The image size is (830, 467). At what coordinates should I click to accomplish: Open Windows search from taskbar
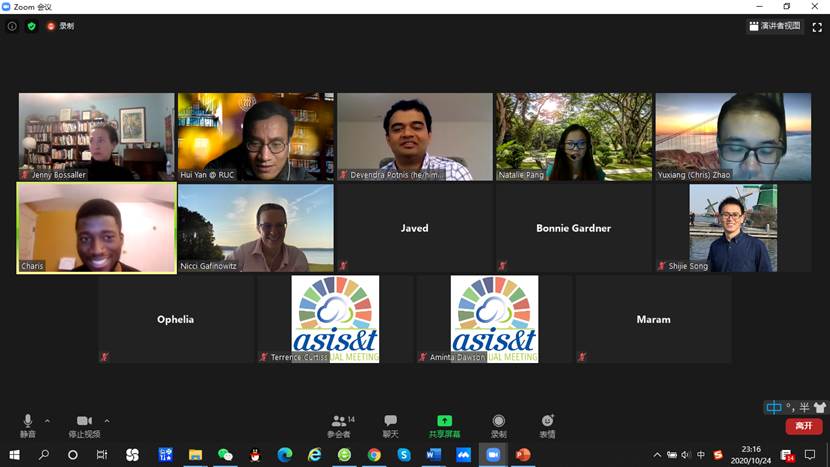(x=44, y=455)
